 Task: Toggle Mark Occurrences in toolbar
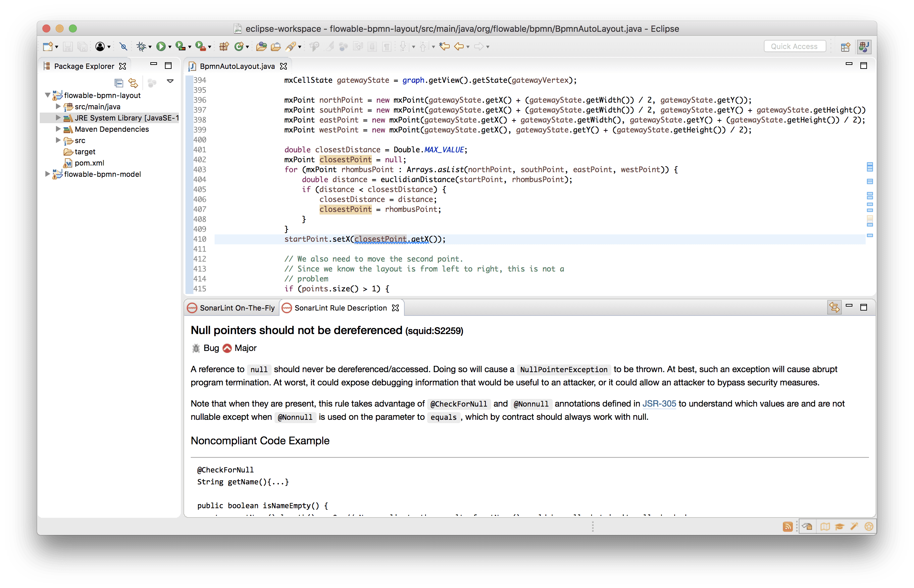[330, 47]
